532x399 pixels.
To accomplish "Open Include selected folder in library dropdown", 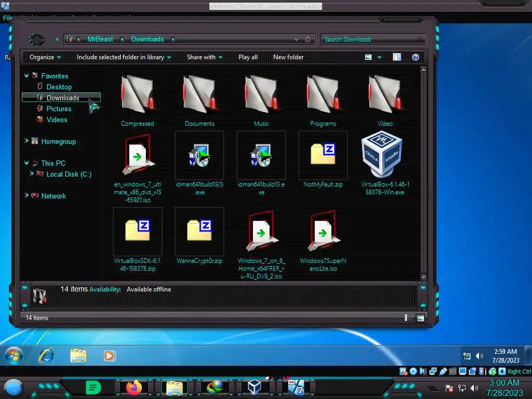I will pos(124,57).
